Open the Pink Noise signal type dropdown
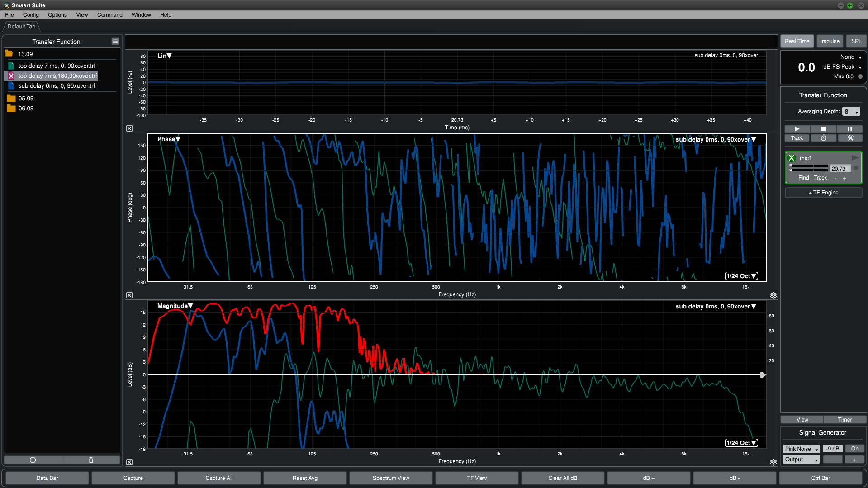This screenshot has width=868, height=488. coord(801,449)
